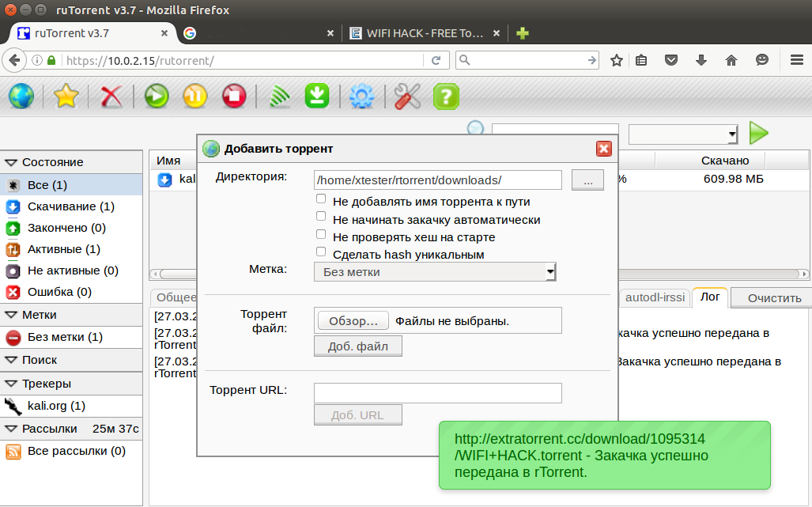
Task: Reload the page with refresh icon
Action: [436, 61]
